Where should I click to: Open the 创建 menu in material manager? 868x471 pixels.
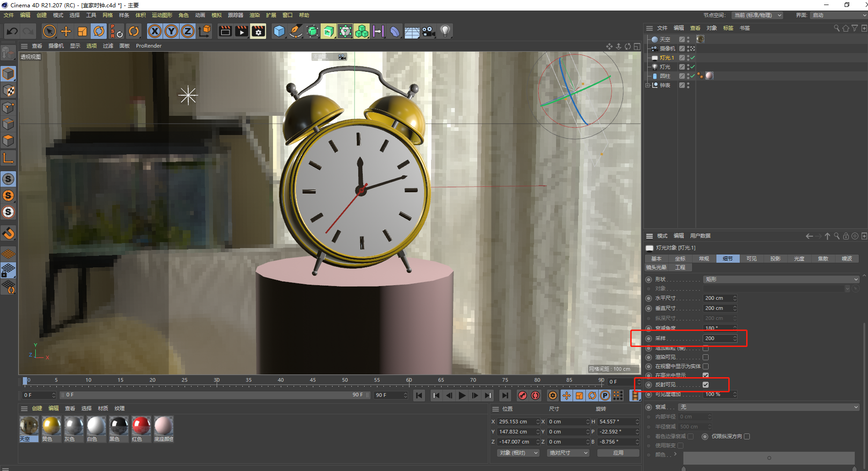[37, 408]
